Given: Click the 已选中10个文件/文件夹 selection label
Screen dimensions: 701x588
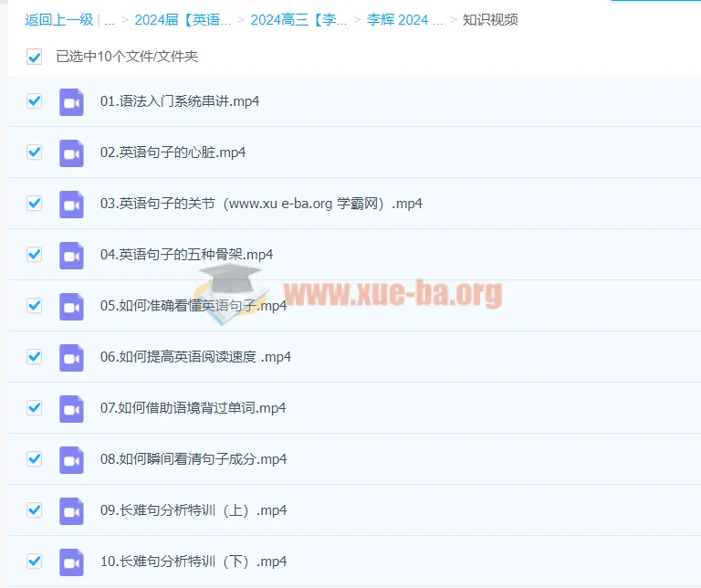Looking at the screenshot, I should (x=127, y=57).
